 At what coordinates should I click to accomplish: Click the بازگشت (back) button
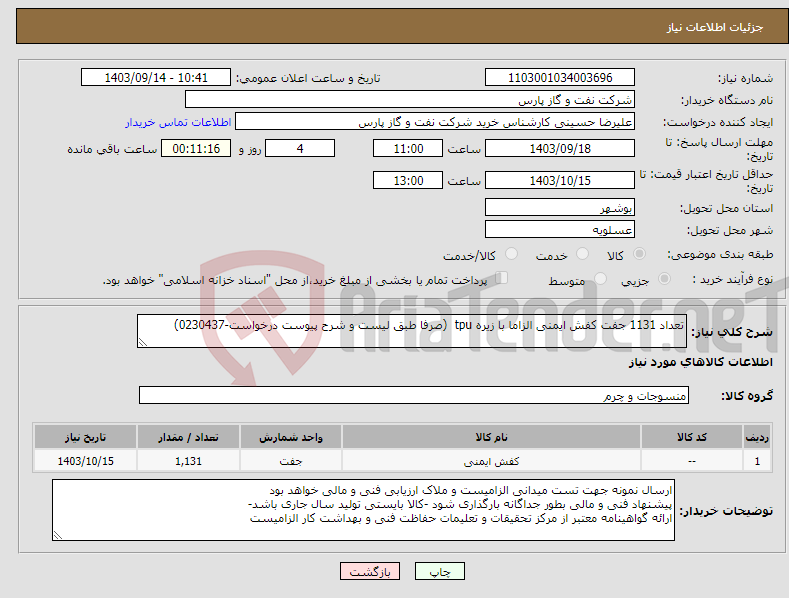(370, 571)
